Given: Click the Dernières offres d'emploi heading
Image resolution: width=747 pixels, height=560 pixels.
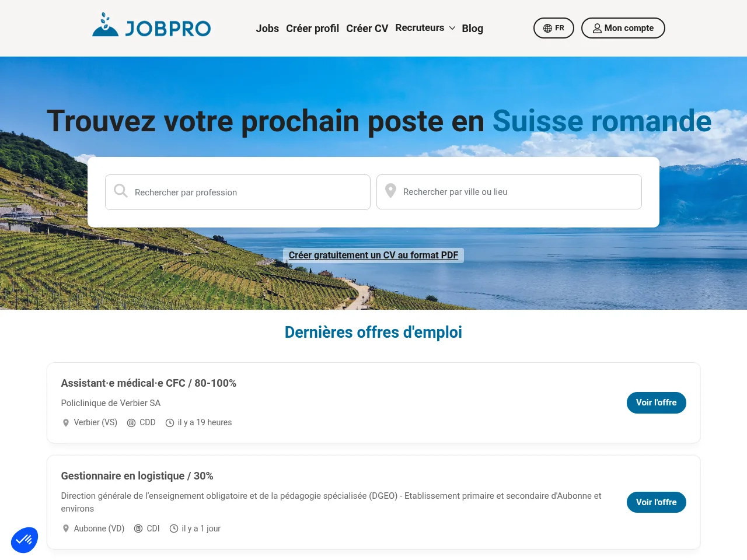Looking at the screenshot, I should 373,332.
